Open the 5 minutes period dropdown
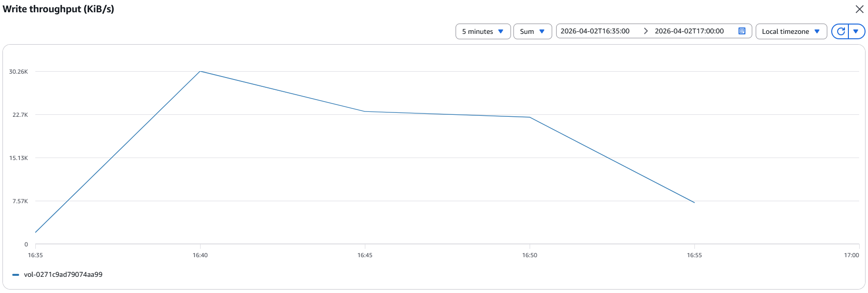Screen dimensions: 868x293 (x=483, y=31)
